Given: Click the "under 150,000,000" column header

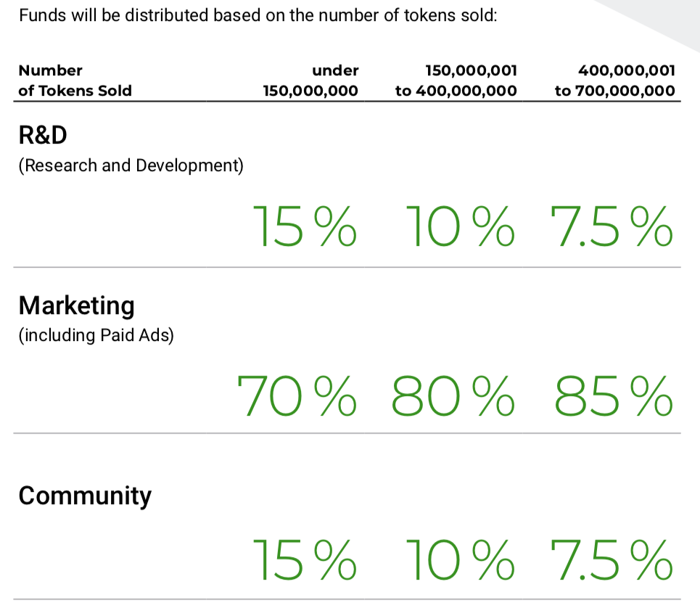Looking at the screenshot, I should [x=310, y=81].
